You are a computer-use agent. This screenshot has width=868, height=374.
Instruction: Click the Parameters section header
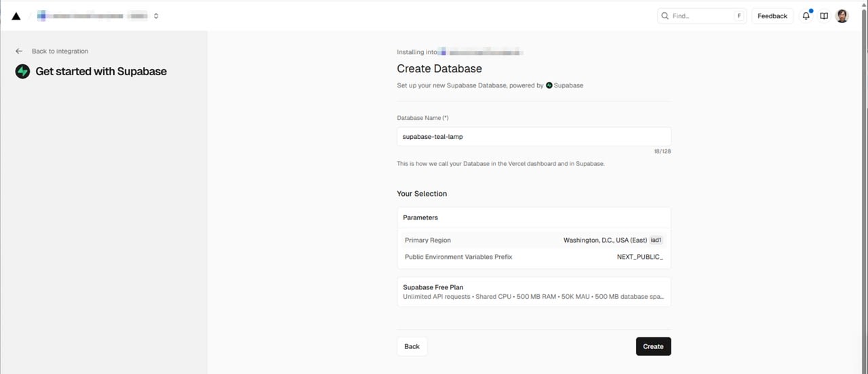coord(420,217)
